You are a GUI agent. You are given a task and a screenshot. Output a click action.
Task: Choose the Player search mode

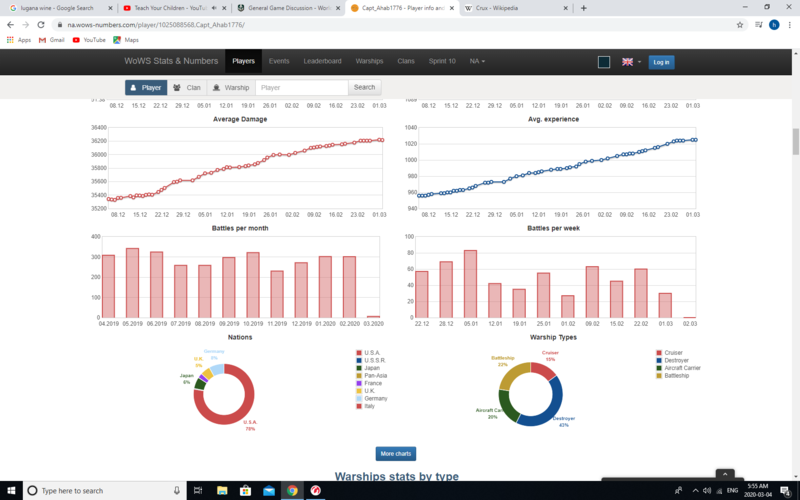(146, 88)
